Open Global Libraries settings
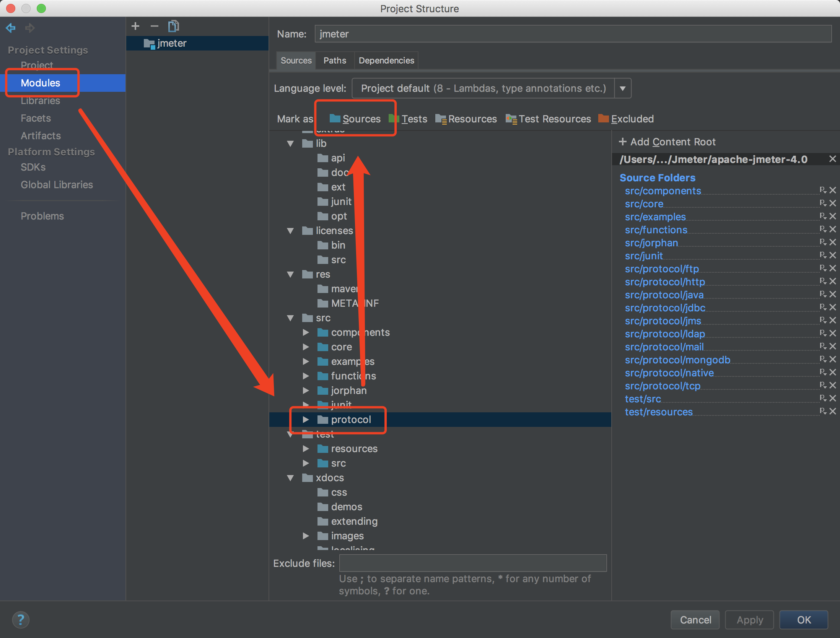 click(x=57, y=185)
